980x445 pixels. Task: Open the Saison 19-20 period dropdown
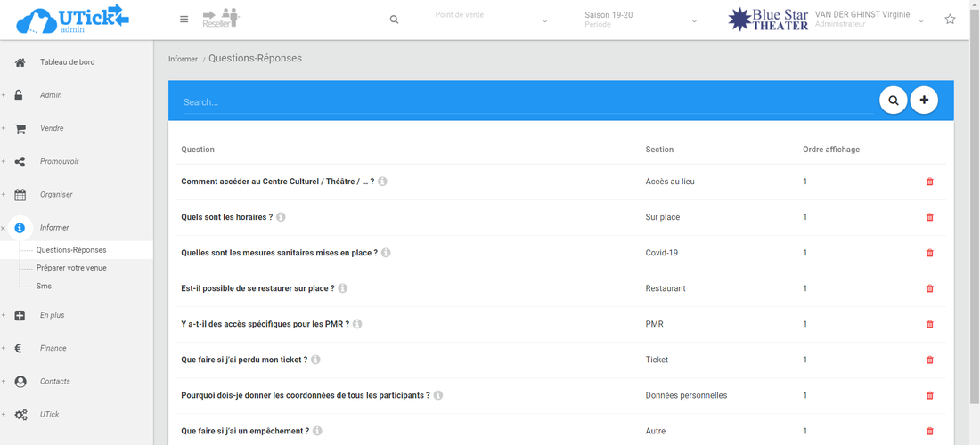(x=641, y=20)
